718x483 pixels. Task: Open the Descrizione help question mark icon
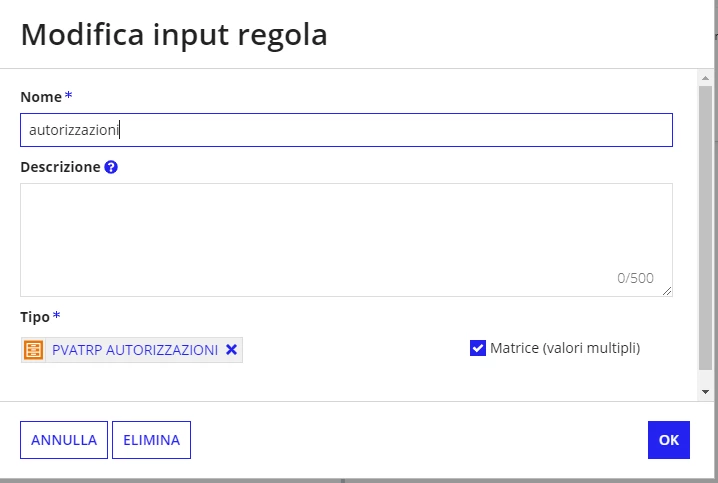click(111, 167)
